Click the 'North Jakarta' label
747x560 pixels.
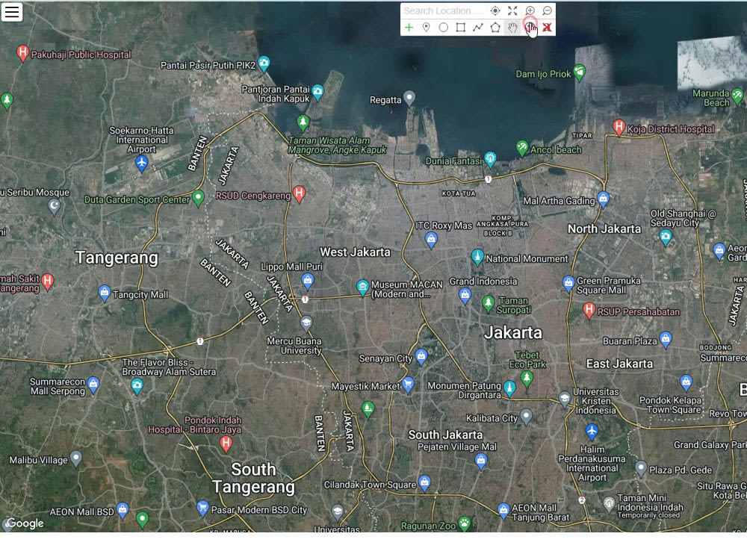click(x=604, y=229)
